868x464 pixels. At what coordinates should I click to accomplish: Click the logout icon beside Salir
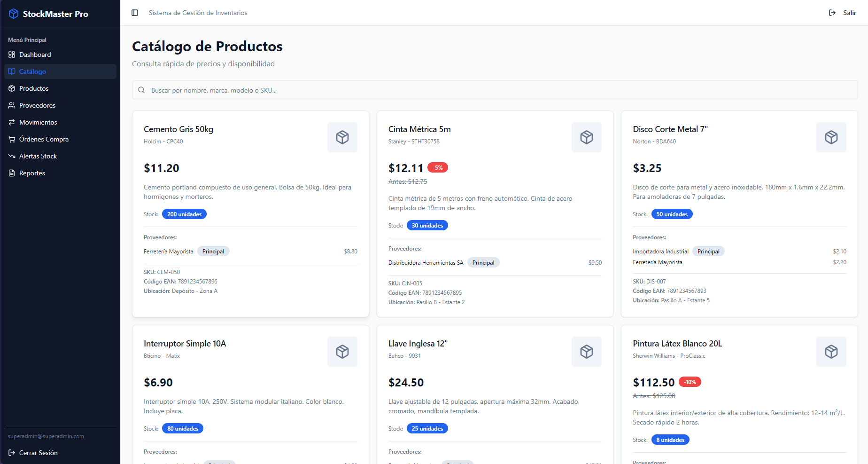pyautogui.click(x=832, y=13)
